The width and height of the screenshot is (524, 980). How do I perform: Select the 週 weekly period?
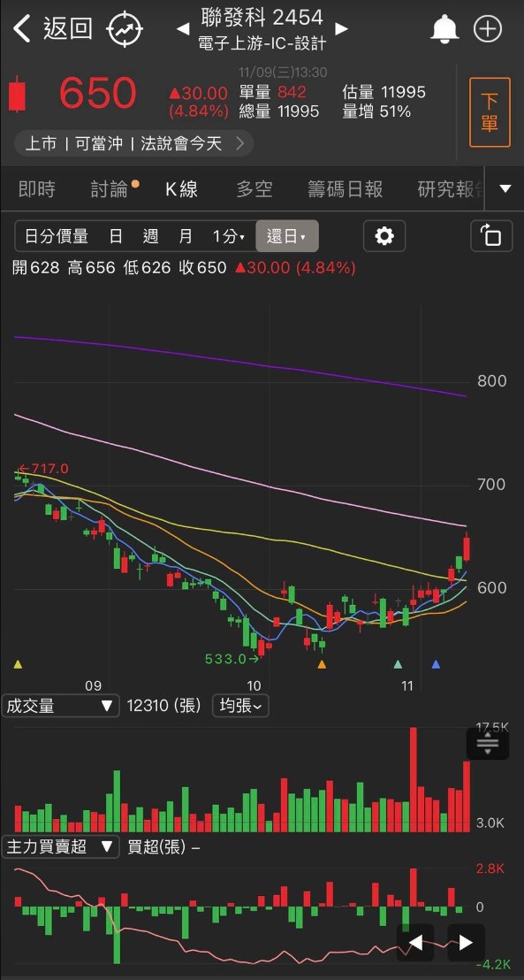click(150, 236)
